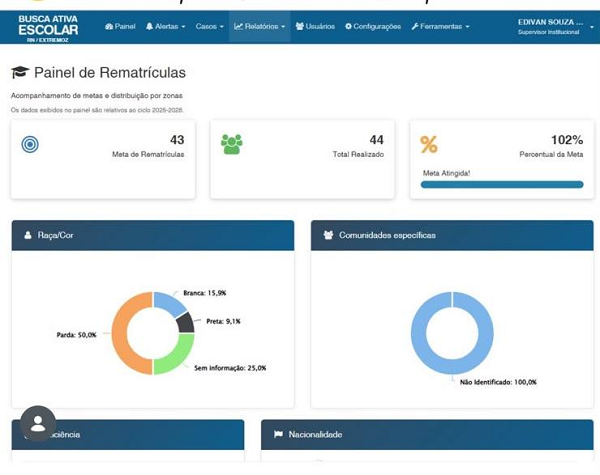Click the Meta Atingida! label
Screen dimensions: 600x475
coord(446,173)
